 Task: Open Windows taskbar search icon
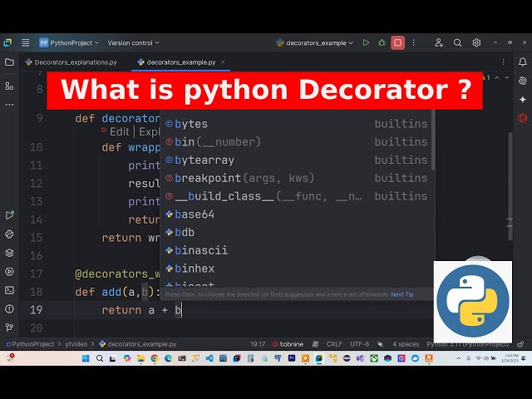(x=100, y=358)
